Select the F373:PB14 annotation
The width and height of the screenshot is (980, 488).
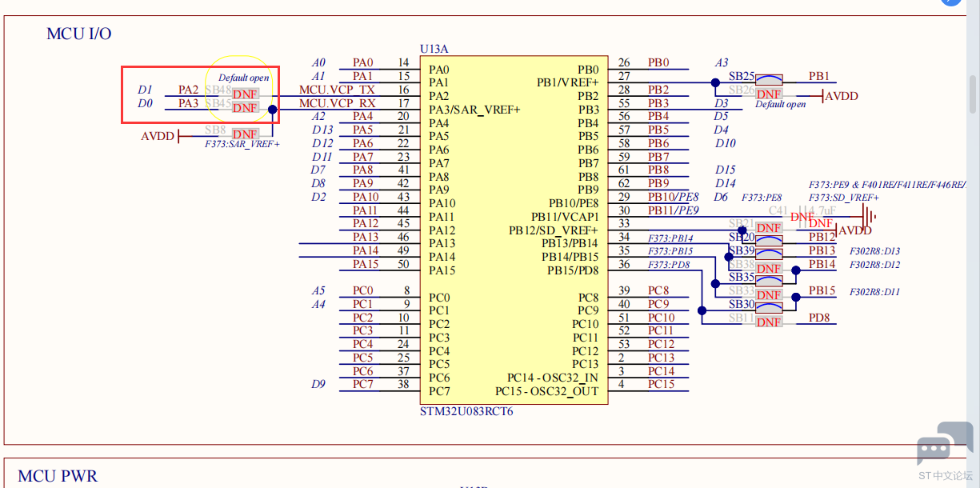tap(670, 238)
